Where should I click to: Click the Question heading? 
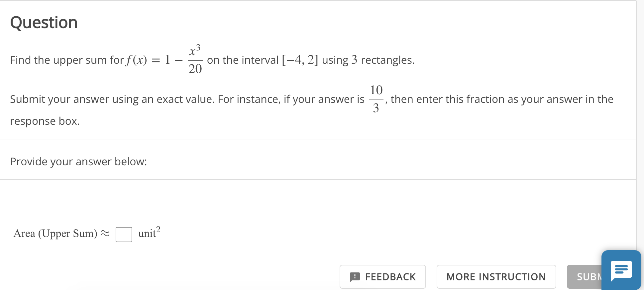point(44,22)
